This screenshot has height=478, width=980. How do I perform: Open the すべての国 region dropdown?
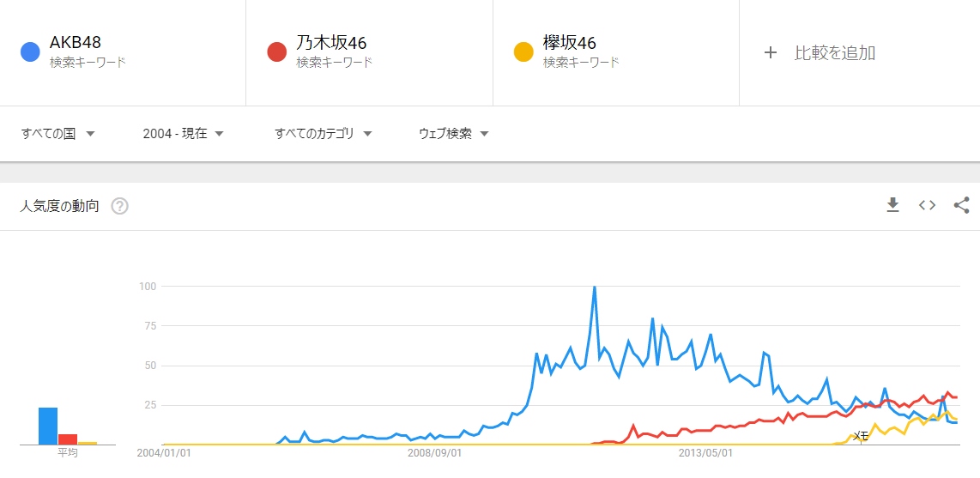(57, 133)
